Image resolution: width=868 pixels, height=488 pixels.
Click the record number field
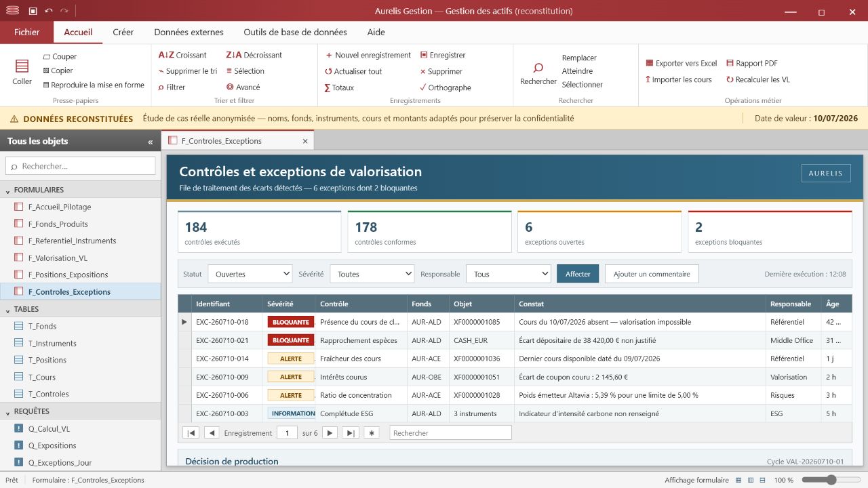coord(287,432)
